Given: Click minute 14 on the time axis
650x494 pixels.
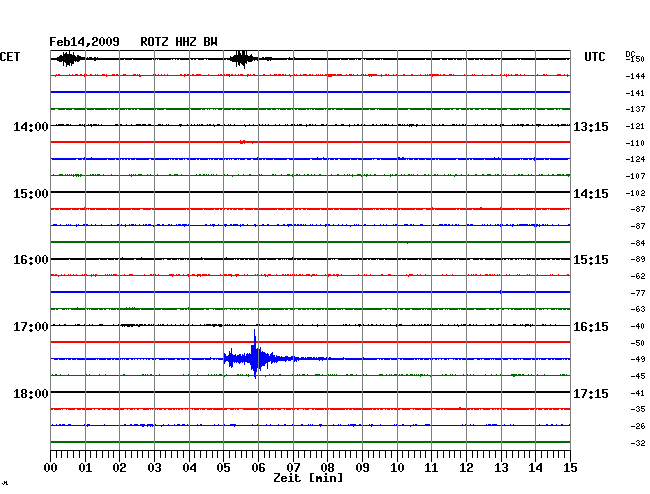Looking at the screenshot, I should pos(535,467).
